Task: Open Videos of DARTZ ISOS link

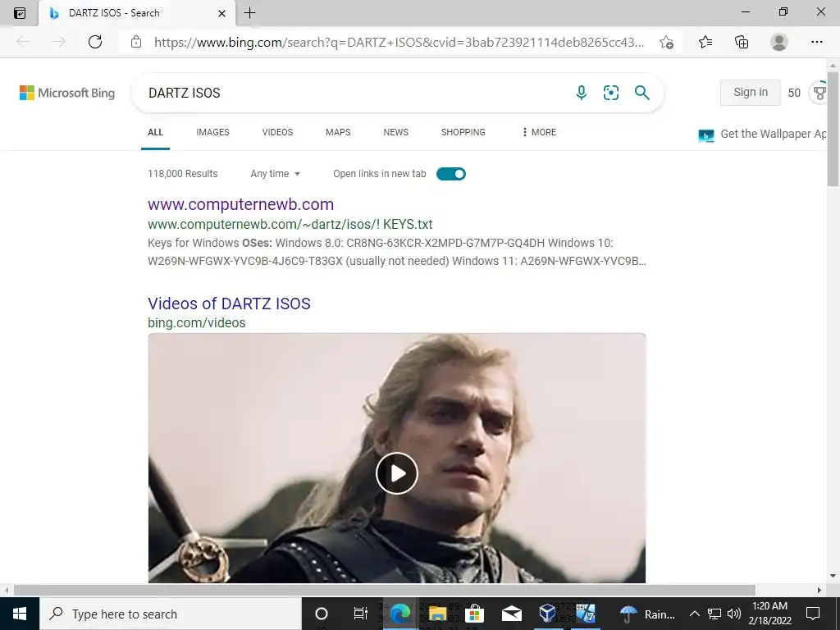Action: [x=229, y=304]
